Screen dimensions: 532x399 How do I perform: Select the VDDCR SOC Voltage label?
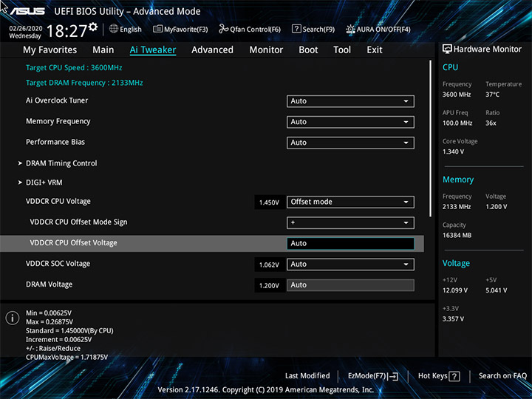point(58,264)
